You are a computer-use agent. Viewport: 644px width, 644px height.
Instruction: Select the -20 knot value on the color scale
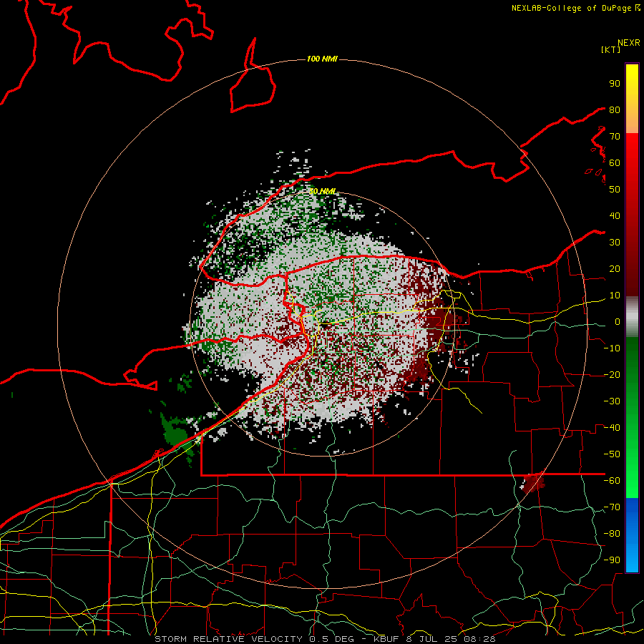[612, 374]
